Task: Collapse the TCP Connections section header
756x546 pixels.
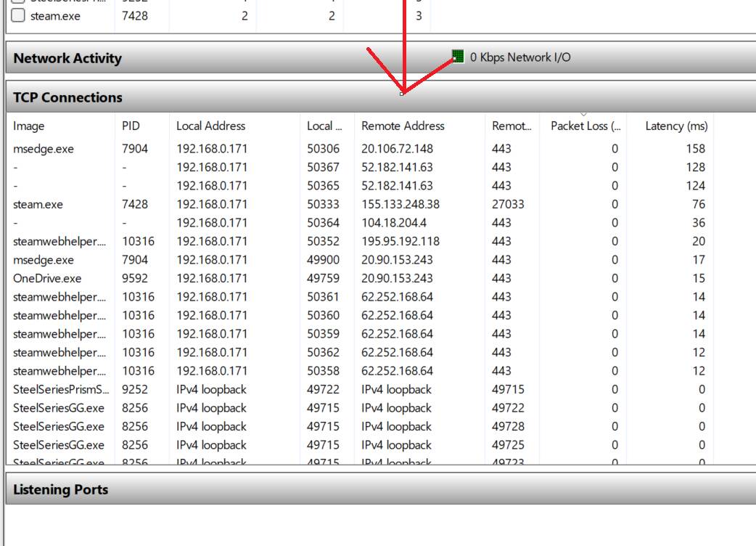Action: 67,97
